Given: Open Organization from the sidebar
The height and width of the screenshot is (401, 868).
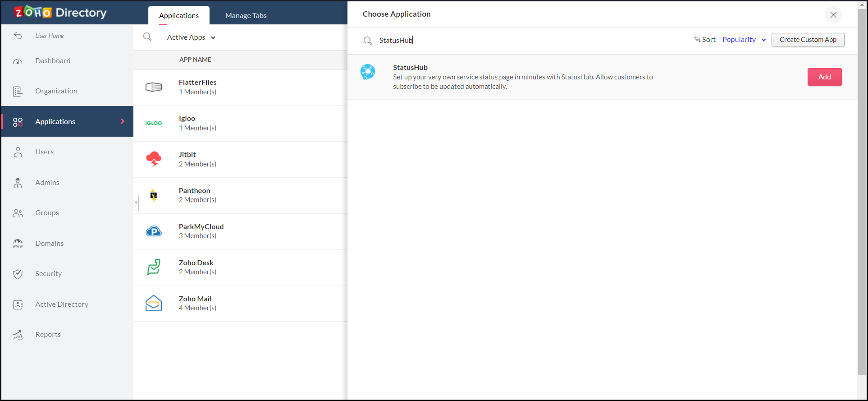Looking at the screenshot, I should point(68,91).
